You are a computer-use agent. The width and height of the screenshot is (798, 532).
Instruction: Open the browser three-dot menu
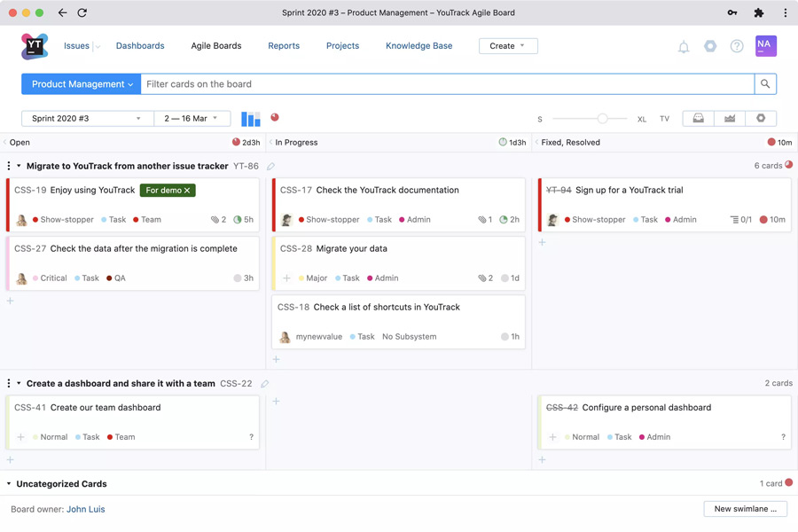(786, 12)
